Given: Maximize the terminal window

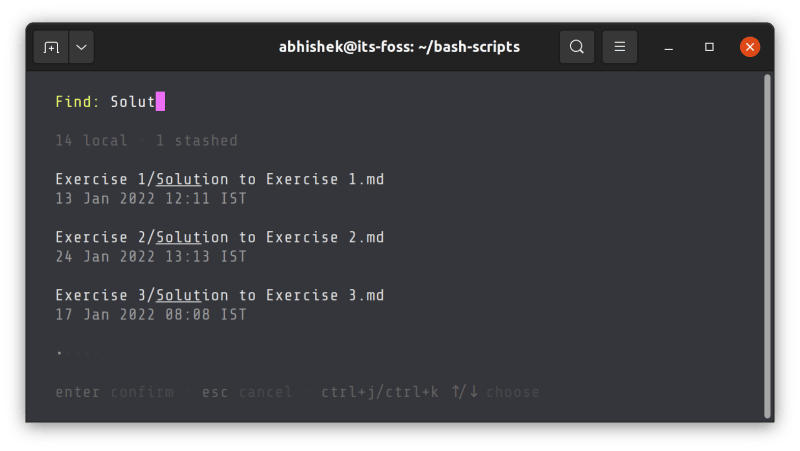Looking at the screenshot, I should click(x=709, y=47).
